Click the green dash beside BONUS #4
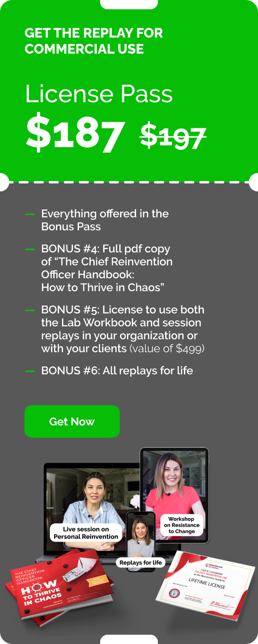258x644 pixels. click(x=30, y=249)
